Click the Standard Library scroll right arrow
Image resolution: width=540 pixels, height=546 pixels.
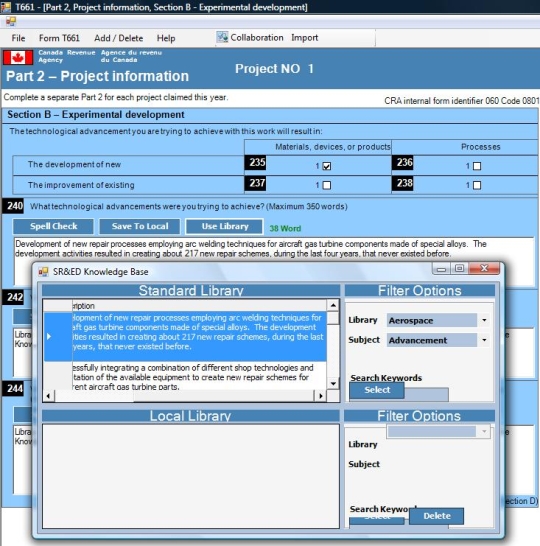pyautogui.click(x=320, y=396)
